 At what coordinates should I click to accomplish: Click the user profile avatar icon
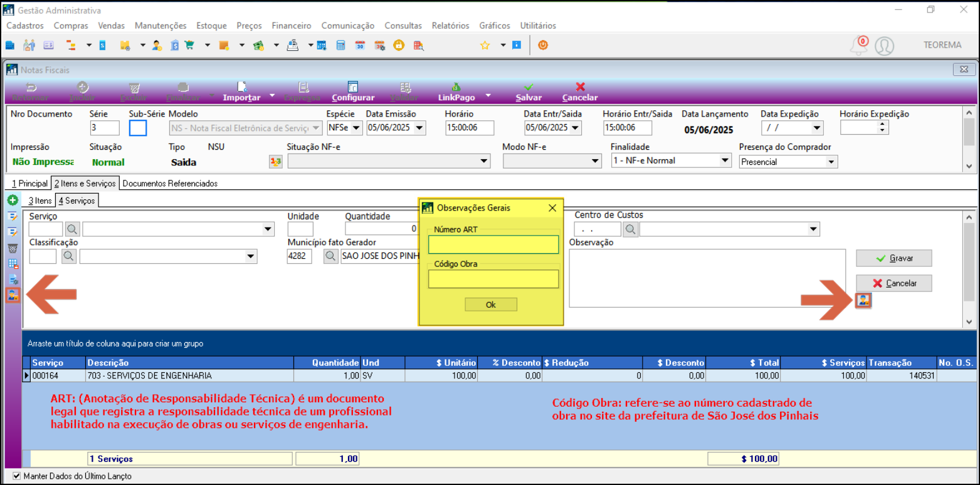[884, 46]
